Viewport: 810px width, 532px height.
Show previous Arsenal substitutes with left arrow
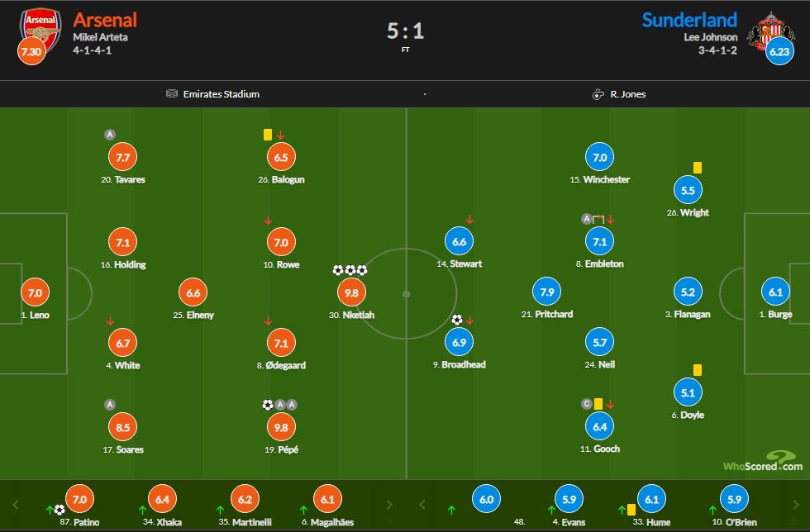click(16, 505)
